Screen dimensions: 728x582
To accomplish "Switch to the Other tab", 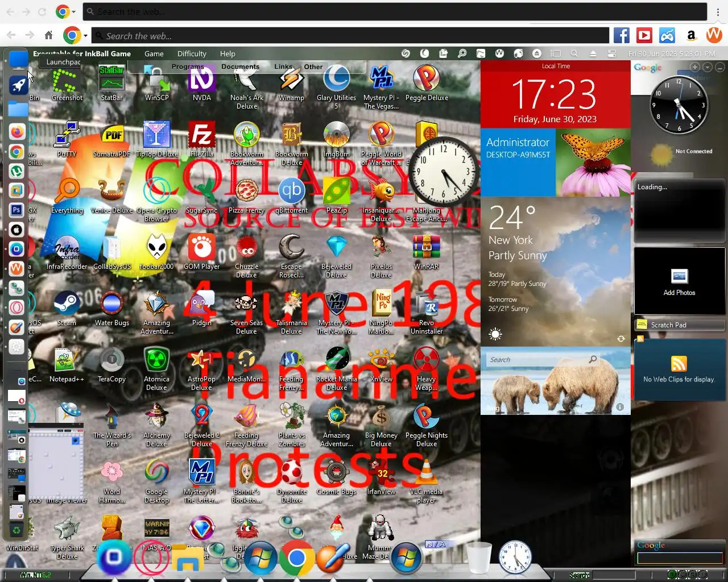I will 313,66.
